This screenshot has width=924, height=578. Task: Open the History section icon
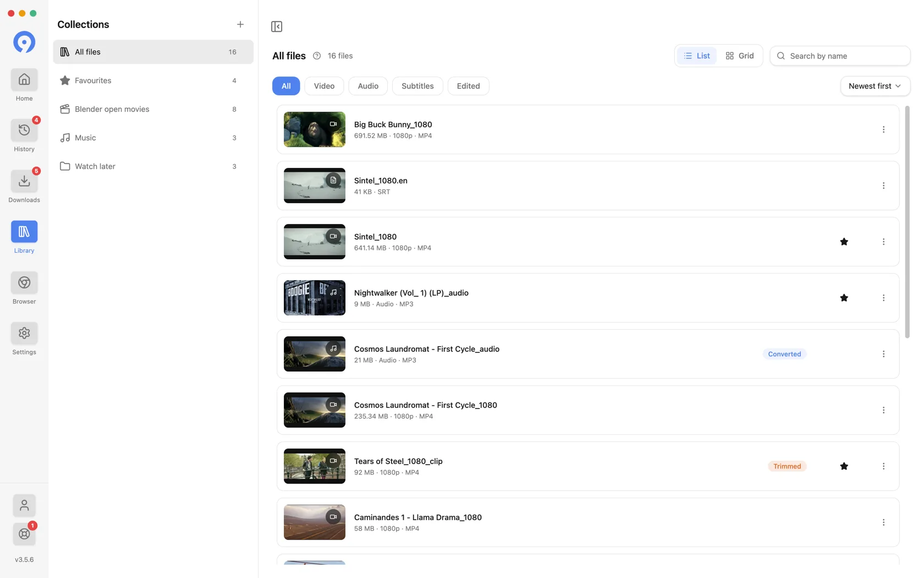pyautogui.click(x=24, y=130)
